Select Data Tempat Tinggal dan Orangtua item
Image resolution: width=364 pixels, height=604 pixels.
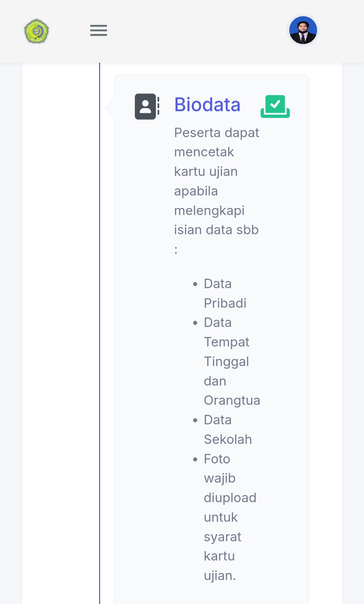[x=232, y=361]
